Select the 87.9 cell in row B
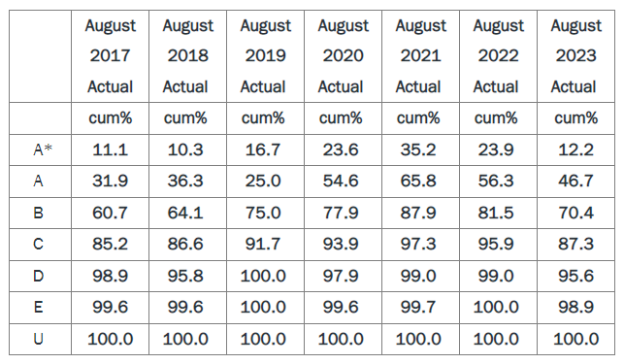 click(x=418, y=213)
